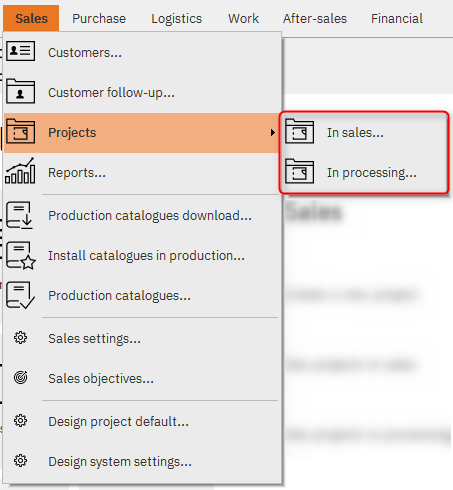Open the After-sales menu
Screen dimensions: 453x490
(x=315, y=18)
